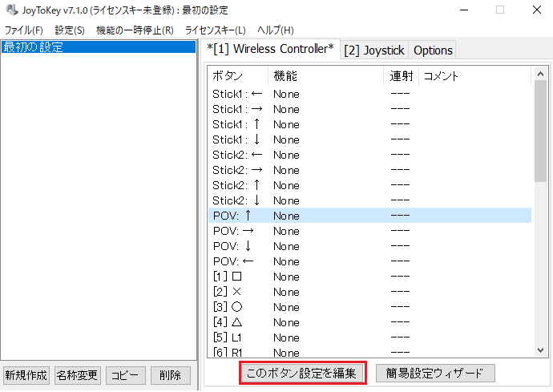Open the 設定(S) menu
The width and height of the screenshot is (553, 392).
point(70,30)
